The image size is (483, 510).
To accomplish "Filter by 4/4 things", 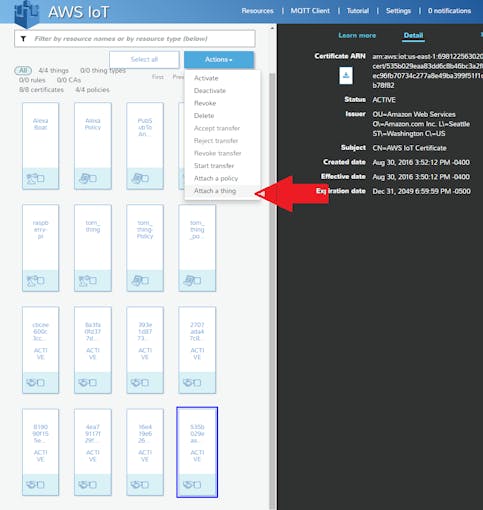I will pyautogui.click(x=53, y=71).
